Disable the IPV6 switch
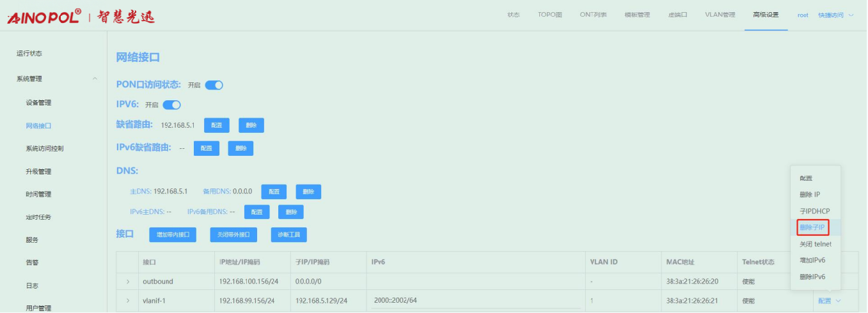 pyautogui.click(x=171, y=105)
